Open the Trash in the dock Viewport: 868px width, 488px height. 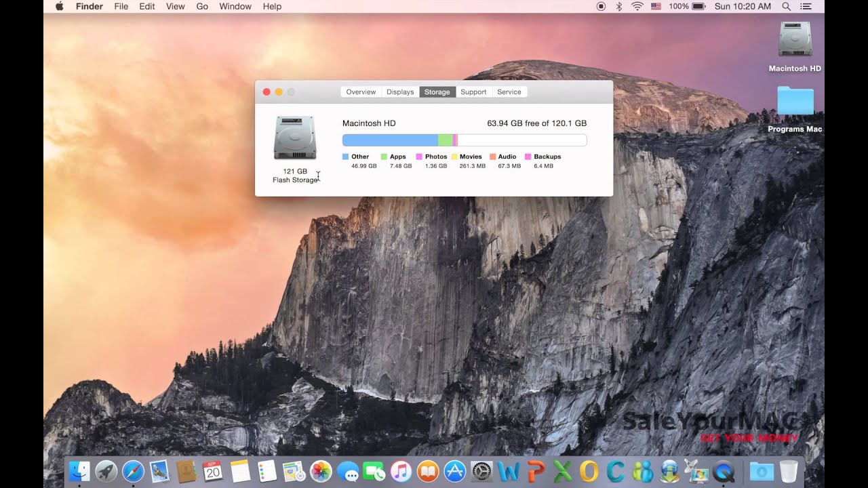(788, 471)
